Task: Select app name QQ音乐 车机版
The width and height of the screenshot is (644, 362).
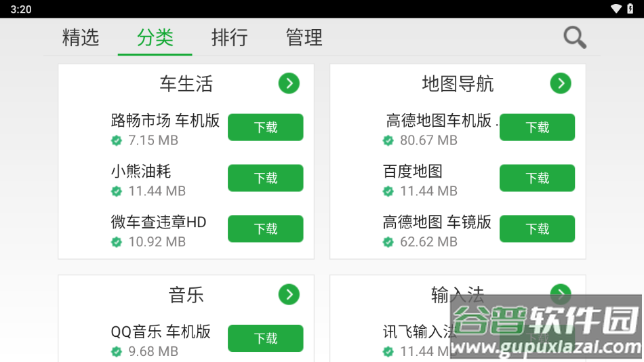Action: tap(161, 331)
